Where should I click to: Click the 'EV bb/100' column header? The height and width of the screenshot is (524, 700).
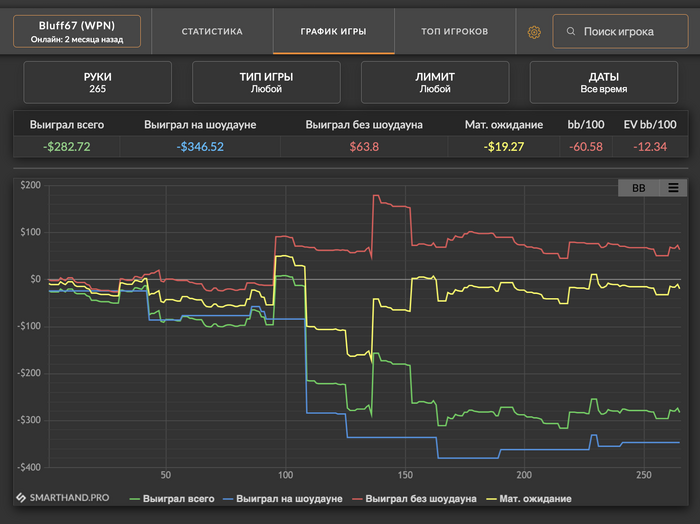(x=650, y=125)
